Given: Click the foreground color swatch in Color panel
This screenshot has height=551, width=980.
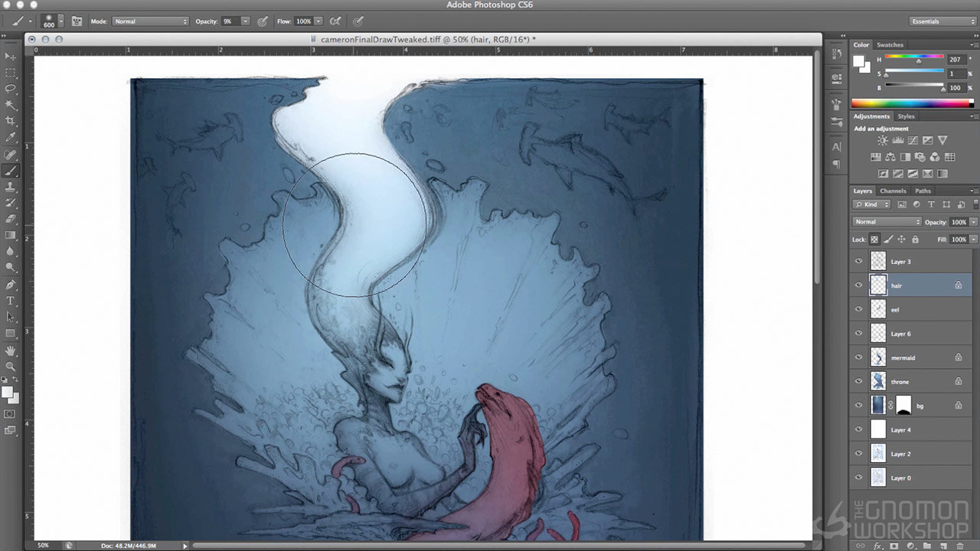Looking at the screenshot, I should [x=858, y=60].
